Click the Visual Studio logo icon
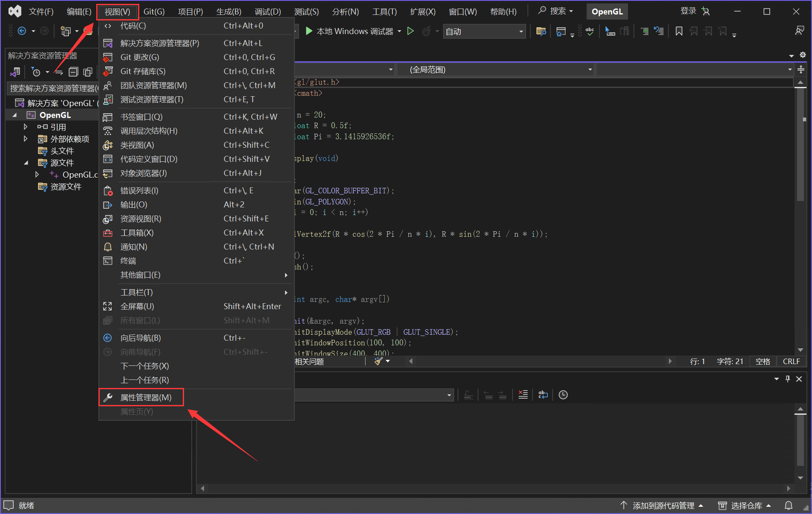This screenshot has height=514, width=812. point(15,11)
